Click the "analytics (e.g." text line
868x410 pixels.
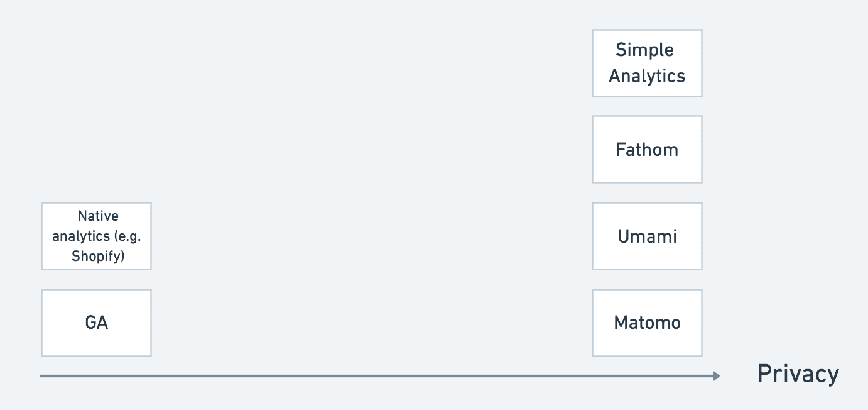coord(97,236)
